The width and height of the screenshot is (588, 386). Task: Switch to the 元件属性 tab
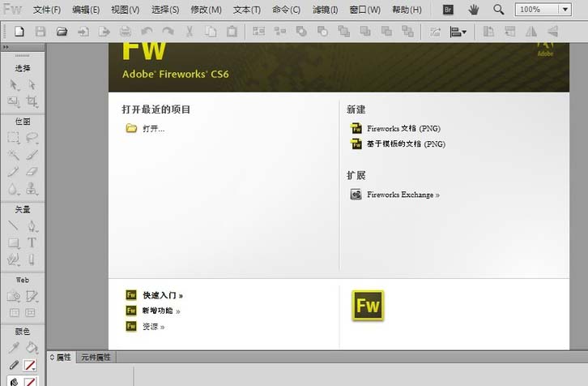pos(96,357)
